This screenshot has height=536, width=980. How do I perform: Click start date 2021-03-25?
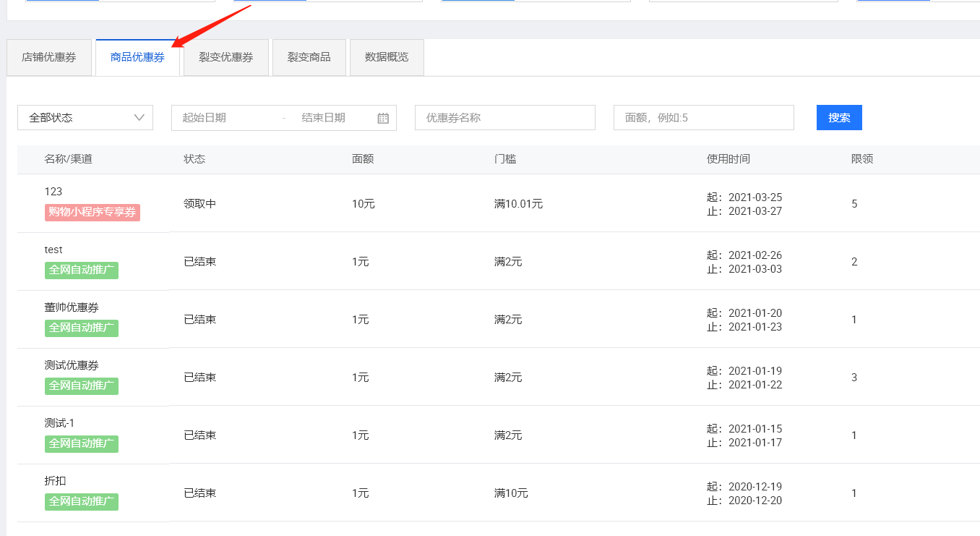[755, 197]
